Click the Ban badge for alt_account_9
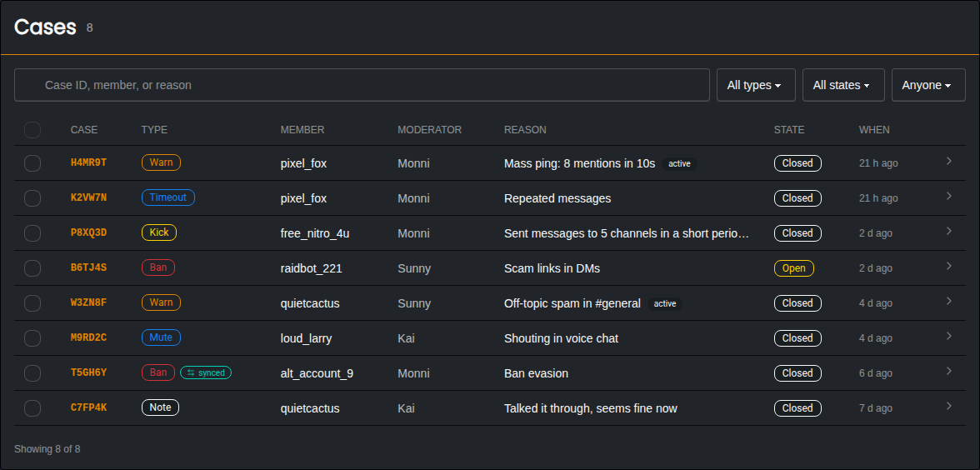Image resolution: width=980 pixels, height=470 pixels. click(158, 372)
